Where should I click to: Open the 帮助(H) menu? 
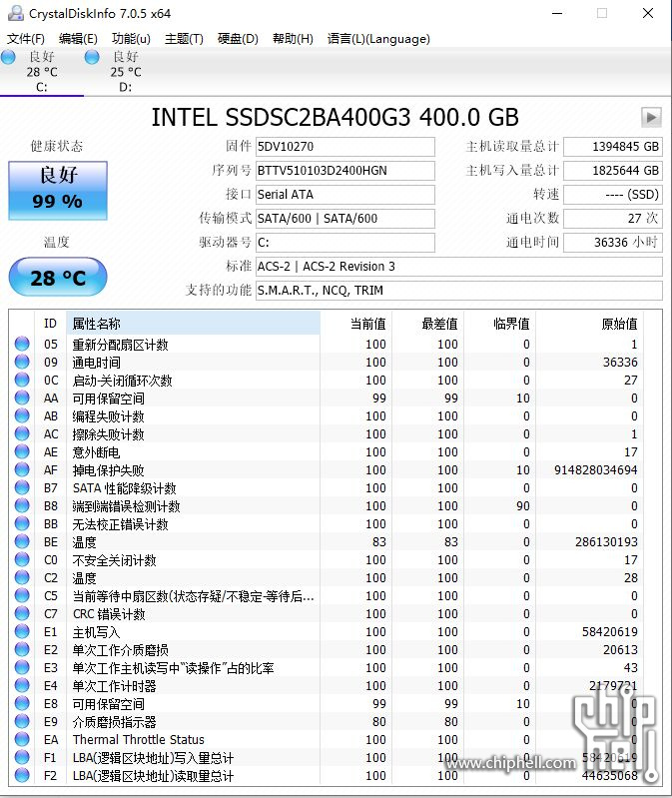pyautogui.click(x=293, y=39)
